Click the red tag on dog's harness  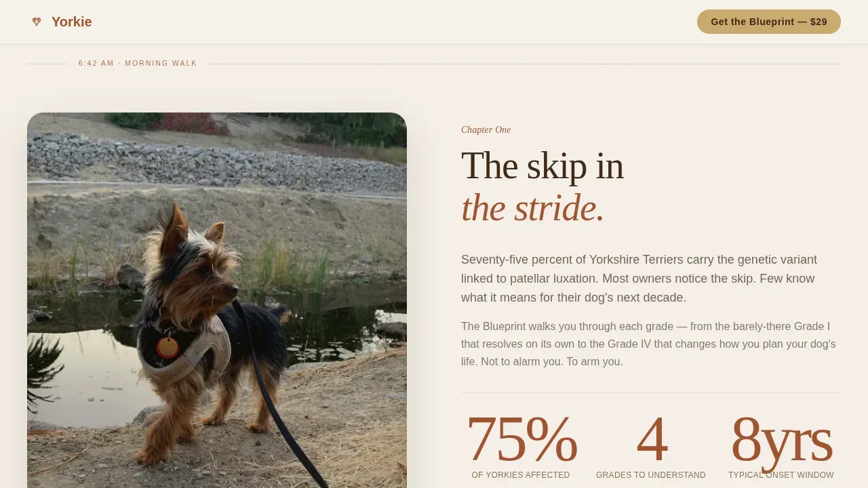[167, 348]
